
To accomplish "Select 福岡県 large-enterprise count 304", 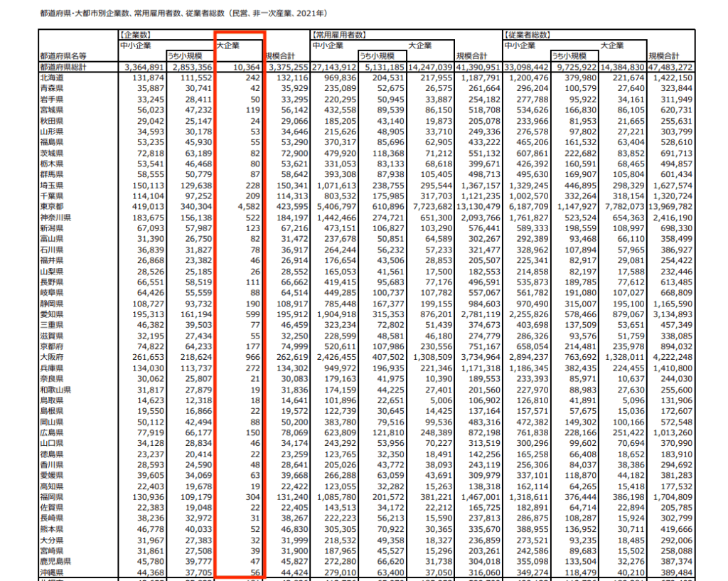I will pos(253,497).
